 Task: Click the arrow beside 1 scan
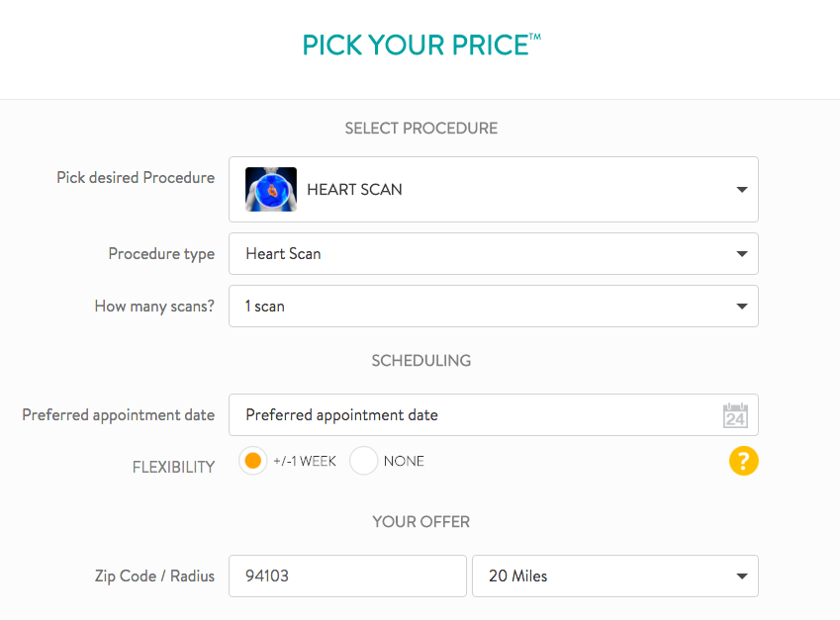[742, 307]
